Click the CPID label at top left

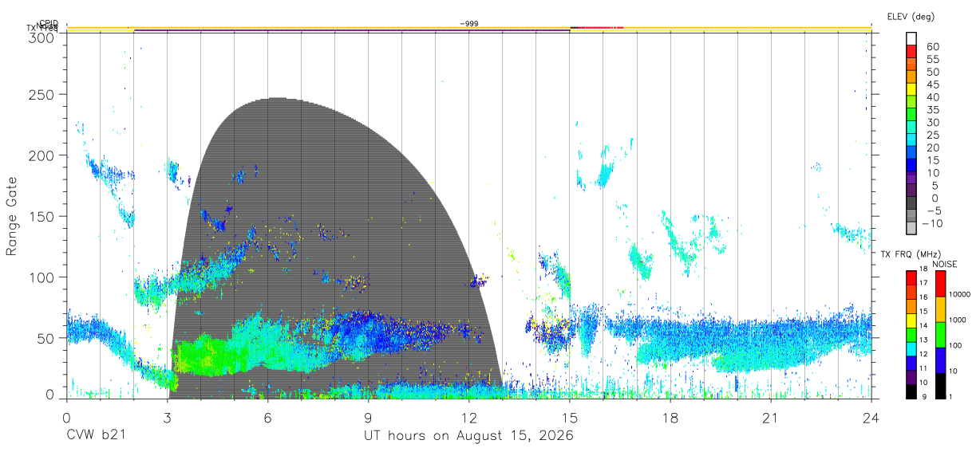[x=48, y=24]
